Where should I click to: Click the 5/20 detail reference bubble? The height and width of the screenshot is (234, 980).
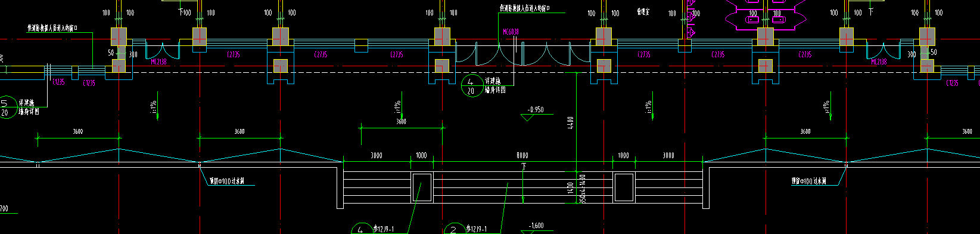tap(8, 107)
